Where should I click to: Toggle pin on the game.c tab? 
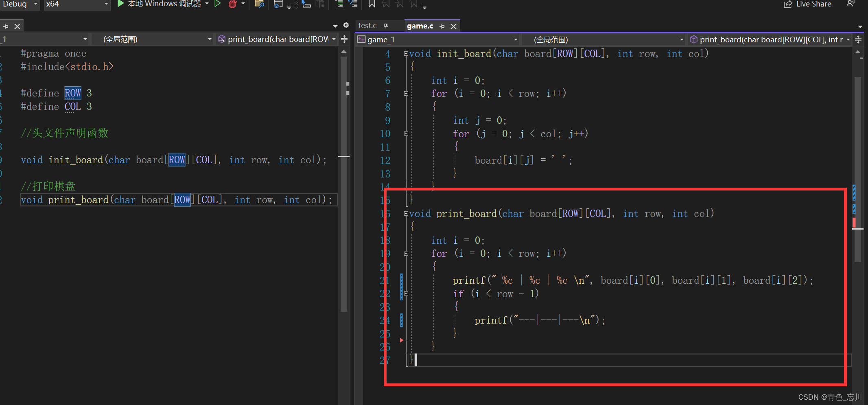pos(442,26)
